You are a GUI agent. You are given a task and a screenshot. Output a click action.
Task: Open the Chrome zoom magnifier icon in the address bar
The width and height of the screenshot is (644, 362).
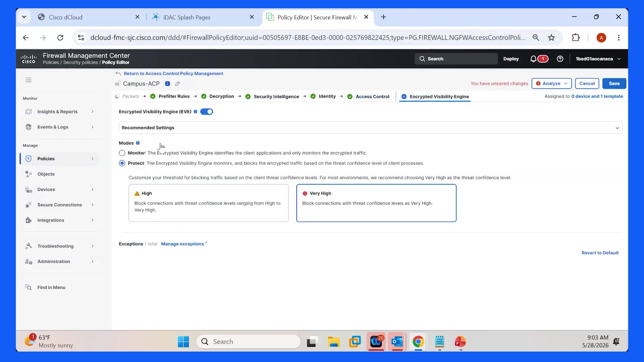(x=536, y=38)
